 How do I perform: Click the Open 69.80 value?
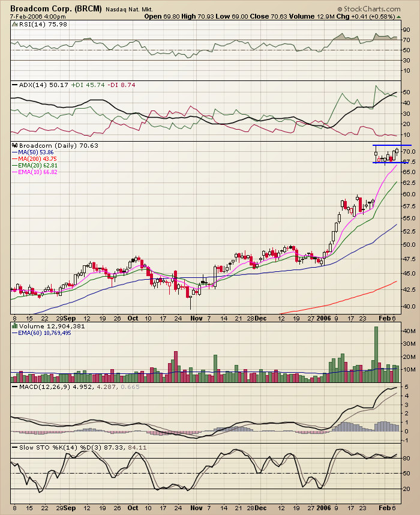point(162,16)
